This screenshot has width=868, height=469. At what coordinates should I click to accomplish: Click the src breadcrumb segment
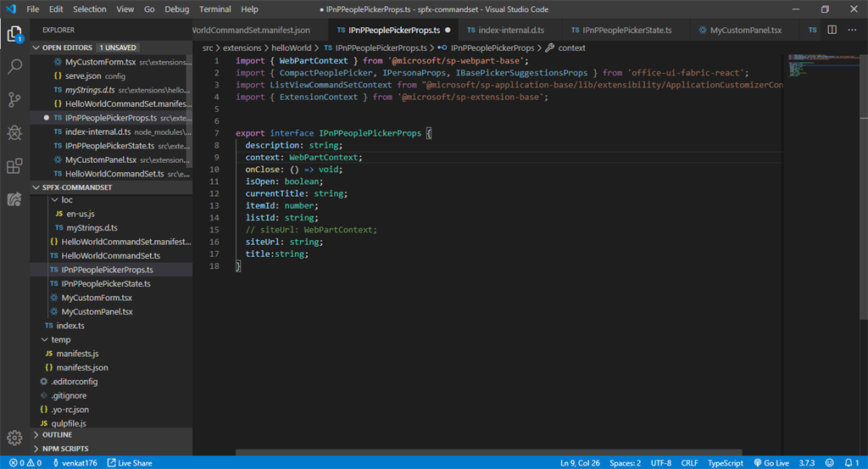point(207,48)
